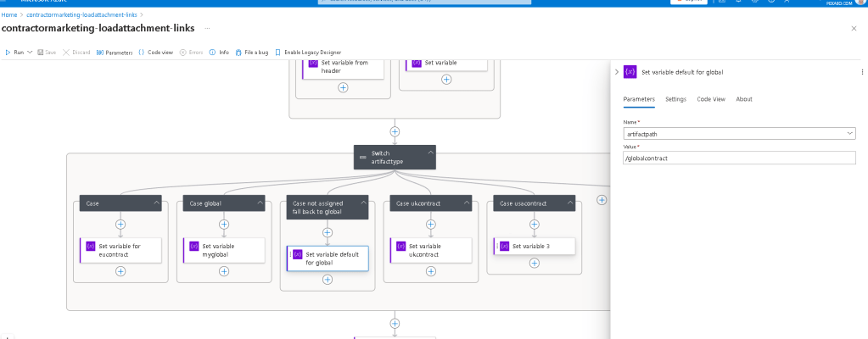Switch to Code view from toolbar

coord(155,52)
